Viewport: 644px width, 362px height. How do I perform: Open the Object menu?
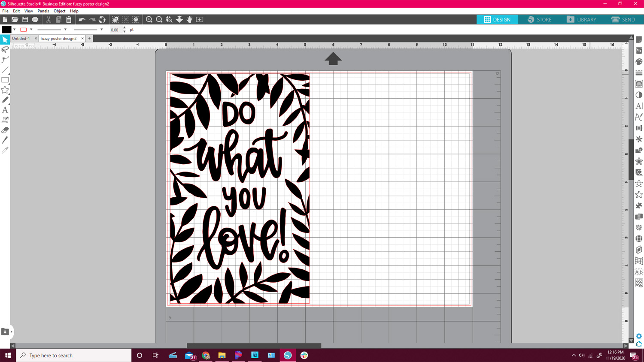[x=59, y=11]
